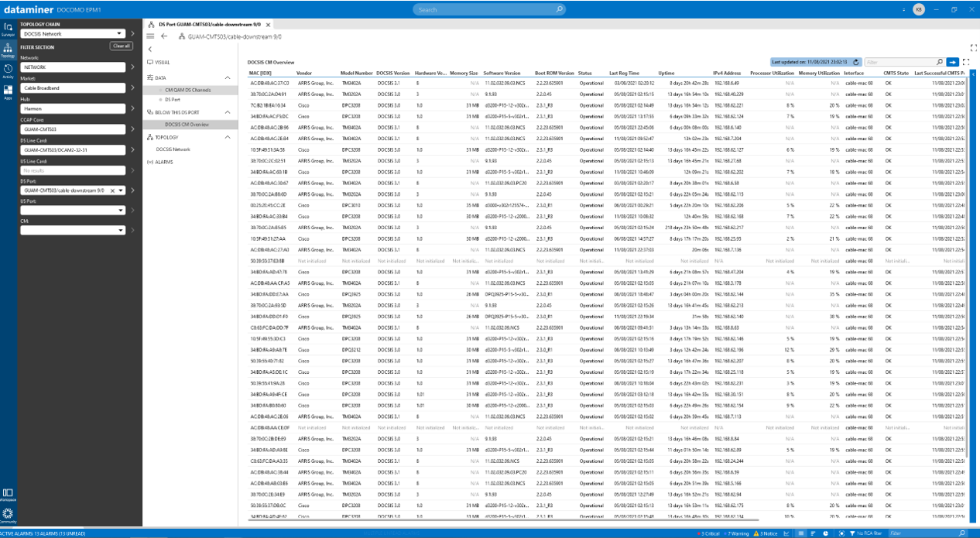Click arrow next to Network field
Screen dimensions: 980x538
tap(132, 67)
